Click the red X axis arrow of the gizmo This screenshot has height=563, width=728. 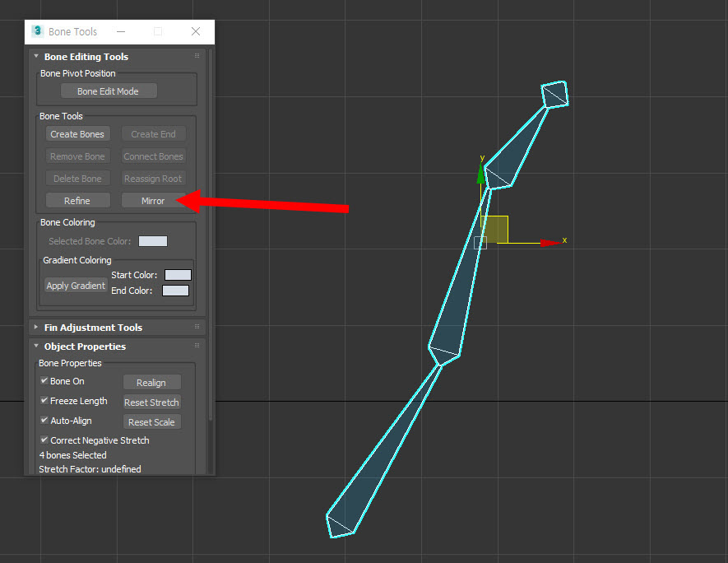pyautogui.click(x=550, y=243)
